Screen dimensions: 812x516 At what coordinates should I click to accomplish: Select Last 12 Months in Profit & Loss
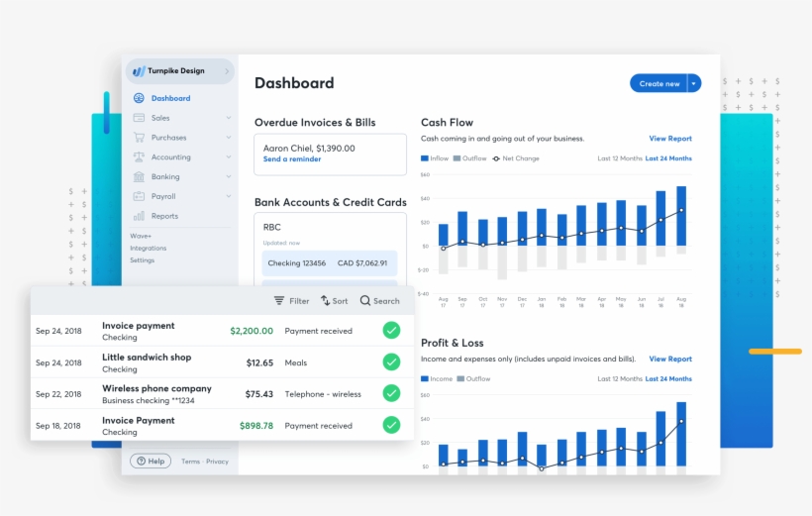point(620,378)
